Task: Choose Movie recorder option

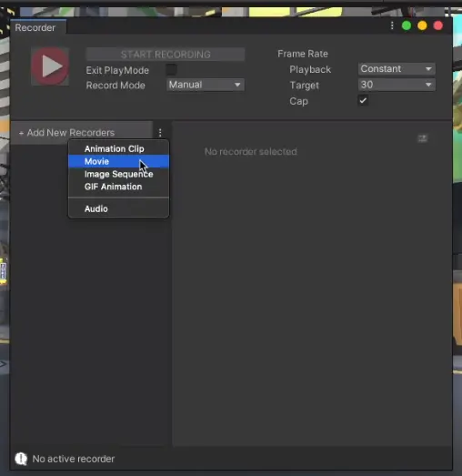Action: (x=118, y=161)
